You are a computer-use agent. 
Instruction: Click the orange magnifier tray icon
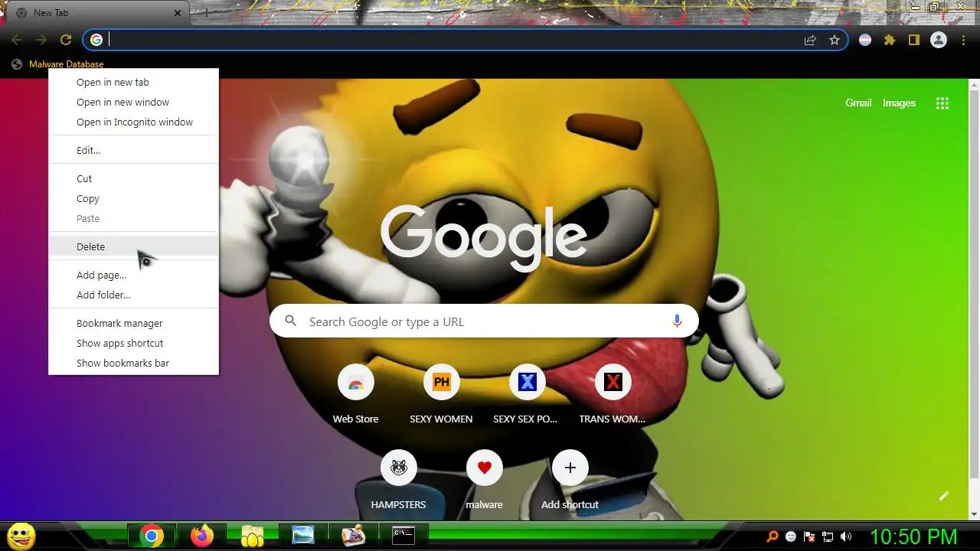tap(773, 536)
